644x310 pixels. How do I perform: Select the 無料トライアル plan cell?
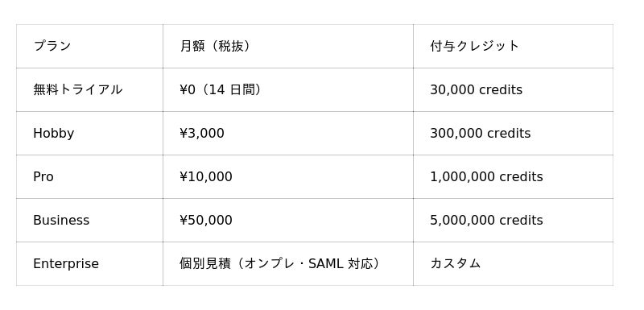pos(89,89)
